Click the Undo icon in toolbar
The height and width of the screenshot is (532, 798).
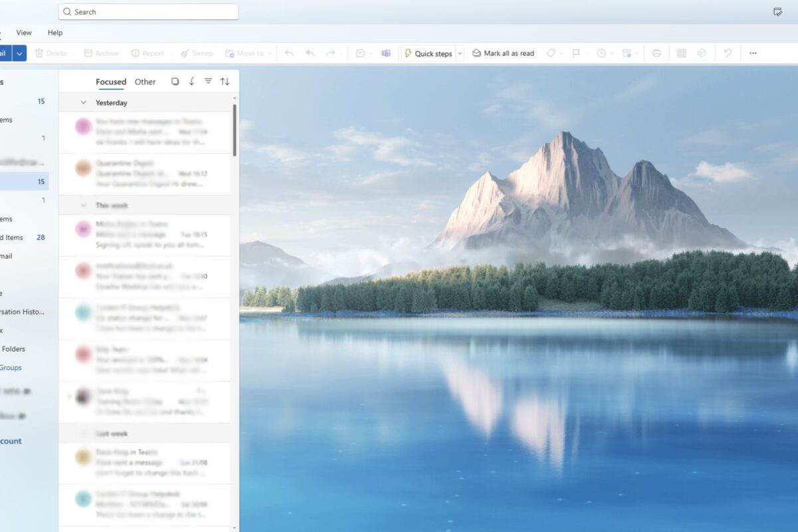[728, 53]
